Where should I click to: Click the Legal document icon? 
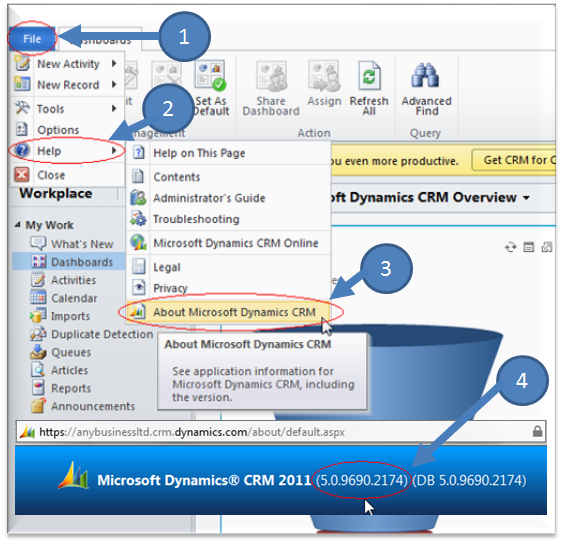pos(138,267)
